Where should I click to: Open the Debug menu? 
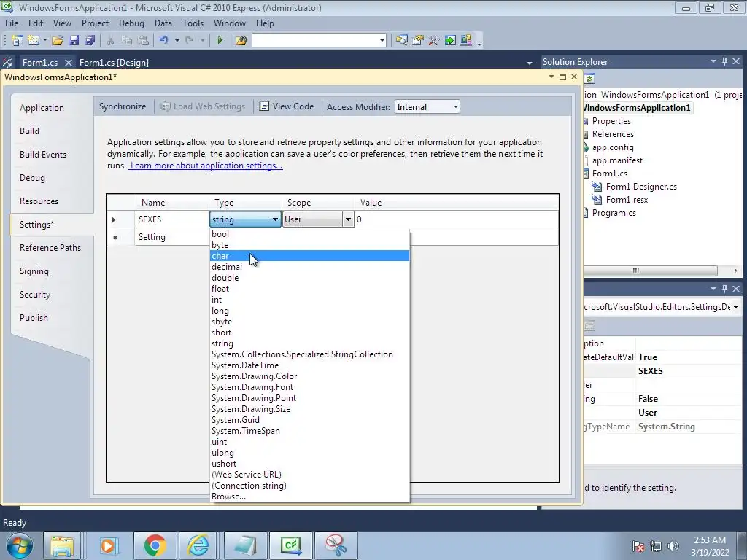(131, 23)
